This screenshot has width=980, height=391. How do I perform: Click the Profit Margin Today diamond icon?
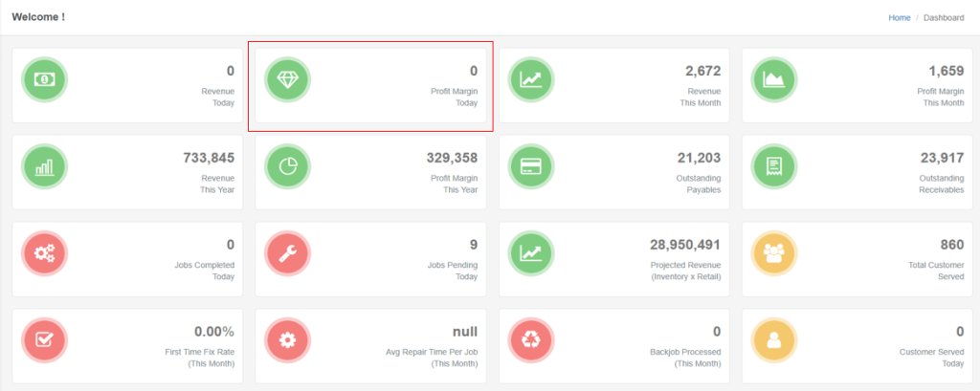tap(288, 79)
